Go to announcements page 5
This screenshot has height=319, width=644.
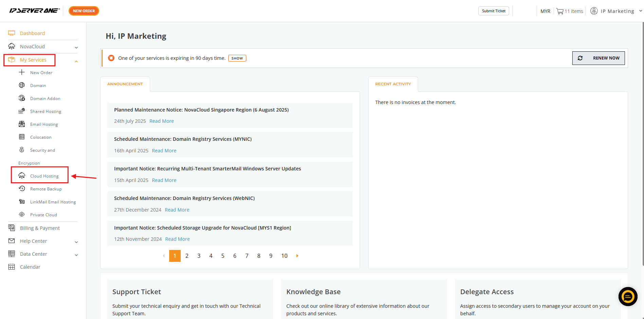click(223, 256)
